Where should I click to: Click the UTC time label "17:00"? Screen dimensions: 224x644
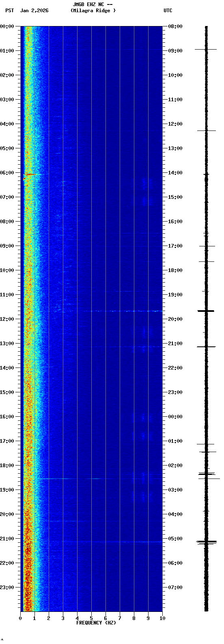175,246
